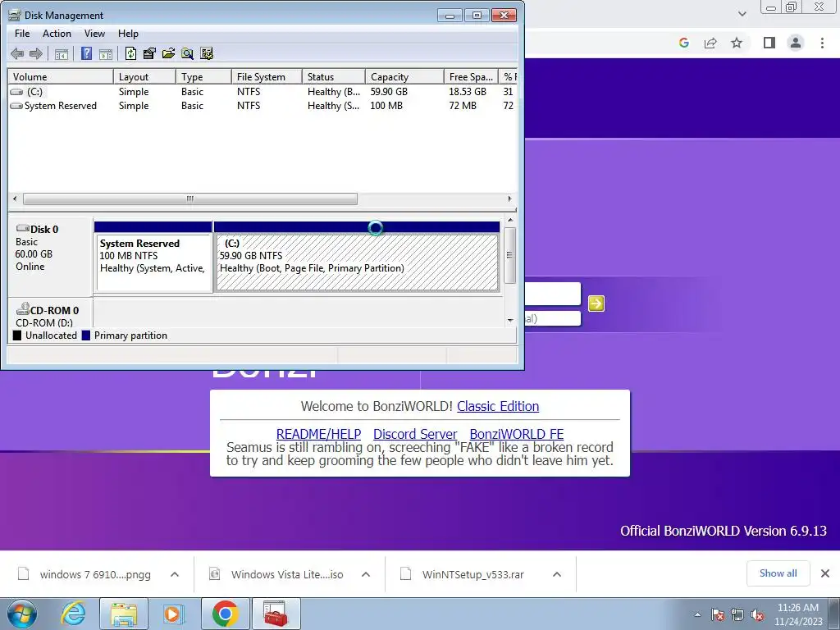Open Chrome side panel icon

(x=769, y=43)
